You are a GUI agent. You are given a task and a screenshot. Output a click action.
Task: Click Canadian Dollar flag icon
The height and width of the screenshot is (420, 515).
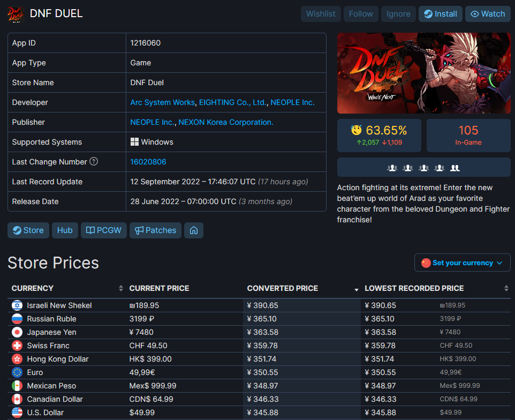17,399
